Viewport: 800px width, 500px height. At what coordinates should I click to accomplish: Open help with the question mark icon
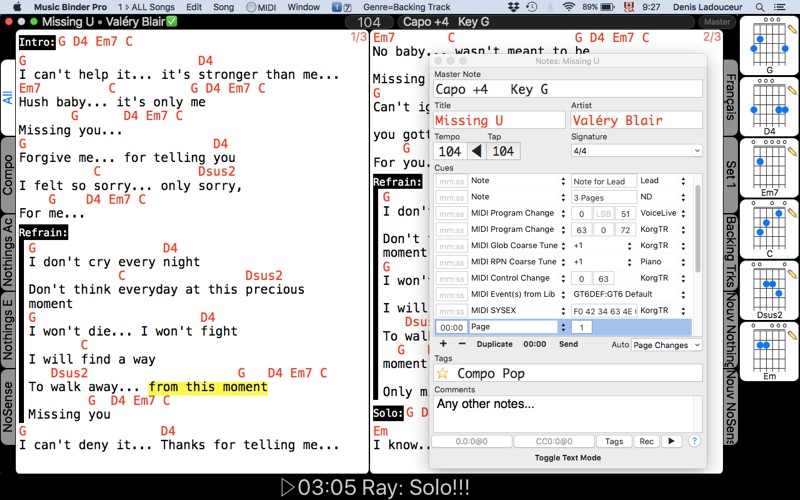pyautogui.click(x=694, y=441)
